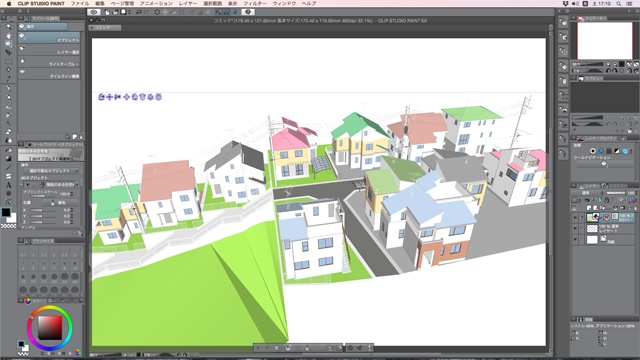
Task: Open the Apple menu
Action: [x=9, y=3]
